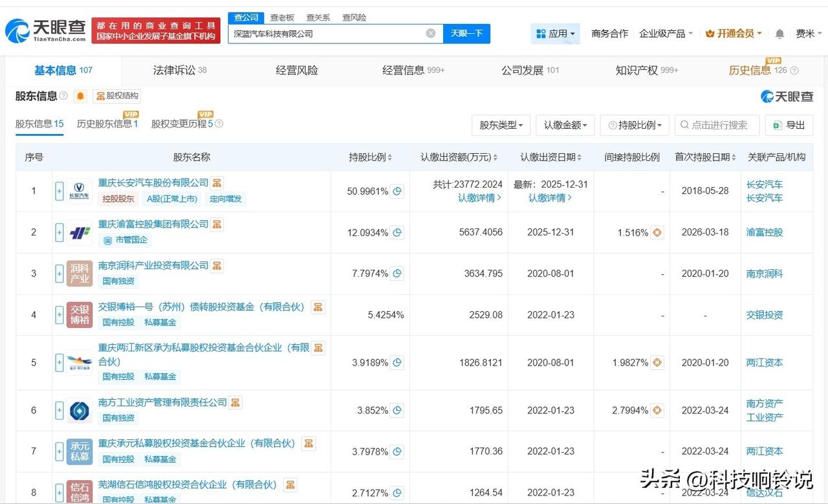This screenshot has width=828, height=504.
Task: Clear the search box with X icon
Action: point(431,34)
